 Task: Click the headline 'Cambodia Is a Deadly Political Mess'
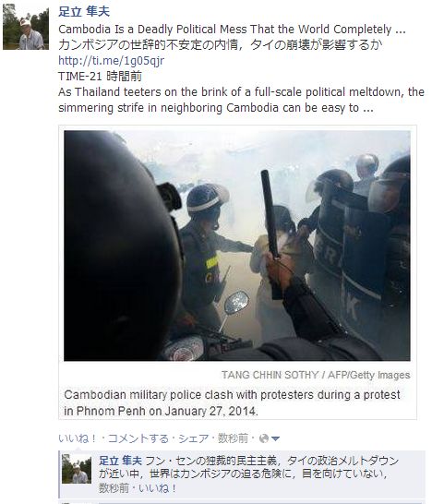coord(232,30)
